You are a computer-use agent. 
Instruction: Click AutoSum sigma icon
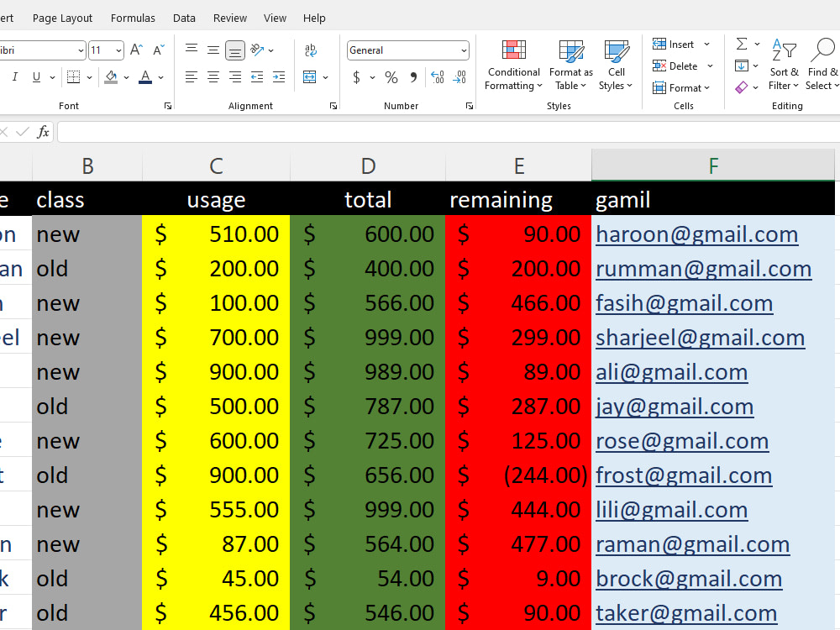pyautogui.click(x=742, y=44)
